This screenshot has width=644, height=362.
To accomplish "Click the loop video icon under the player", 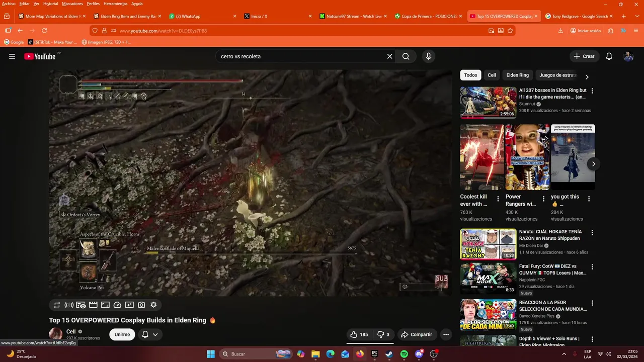I will pyautogui.click(x=57, y=305).
